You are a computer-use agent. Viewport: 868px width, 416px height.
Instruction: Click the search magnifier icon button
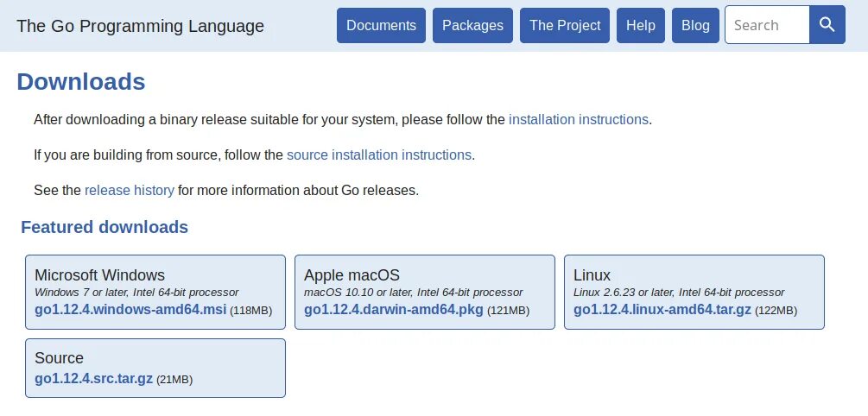tap(827, 25)
